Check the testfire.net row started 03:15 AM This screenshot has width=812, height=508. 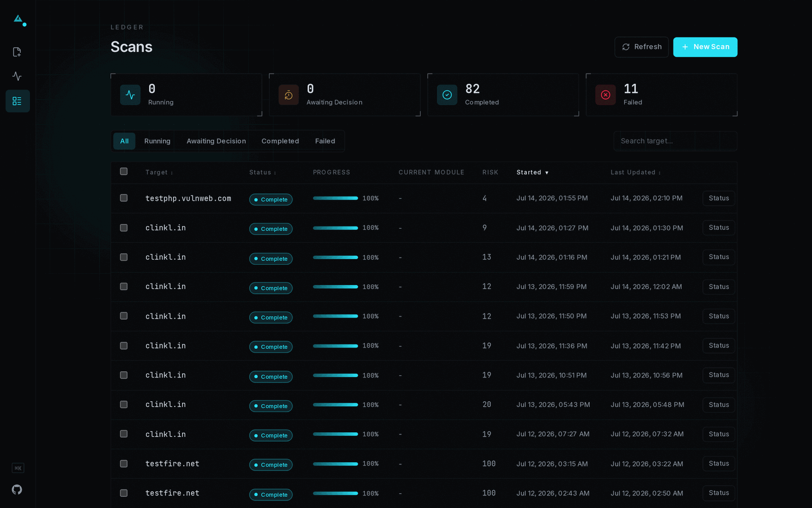tap(124, 463)
